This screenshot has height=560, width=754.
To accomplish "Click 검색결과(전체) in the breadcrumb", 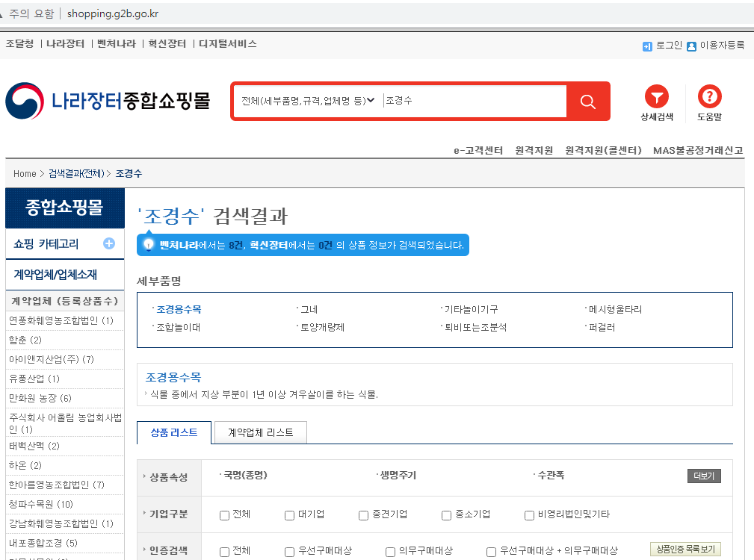I will pyautogui.click(x=76, y=173).
